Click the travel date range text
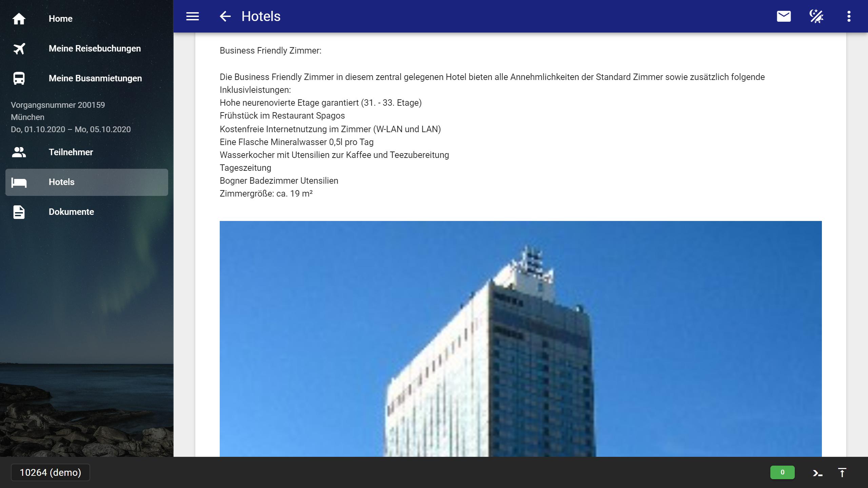The height and width of the screenshot is (488, 868). point(71,129)
